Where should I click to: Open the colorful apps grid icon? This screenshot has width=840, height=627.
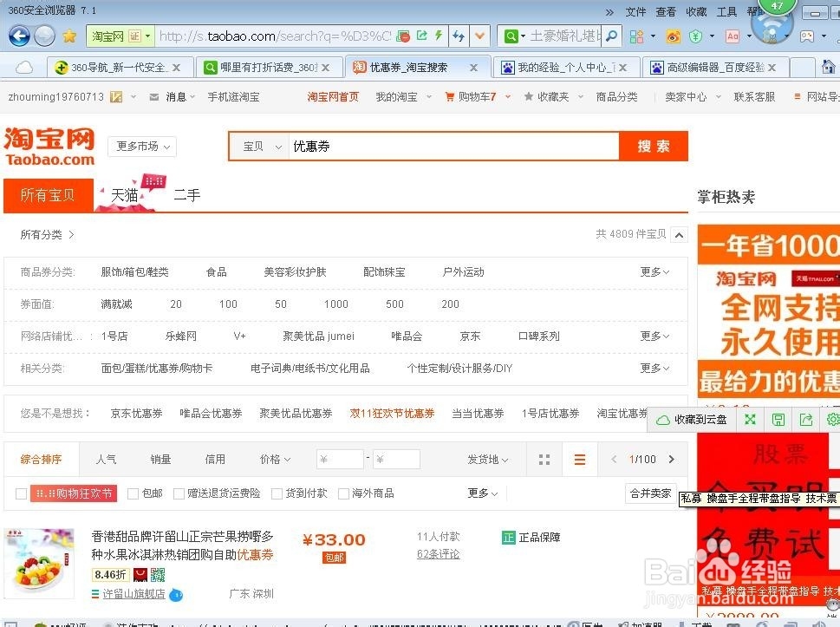coord(636,36)
